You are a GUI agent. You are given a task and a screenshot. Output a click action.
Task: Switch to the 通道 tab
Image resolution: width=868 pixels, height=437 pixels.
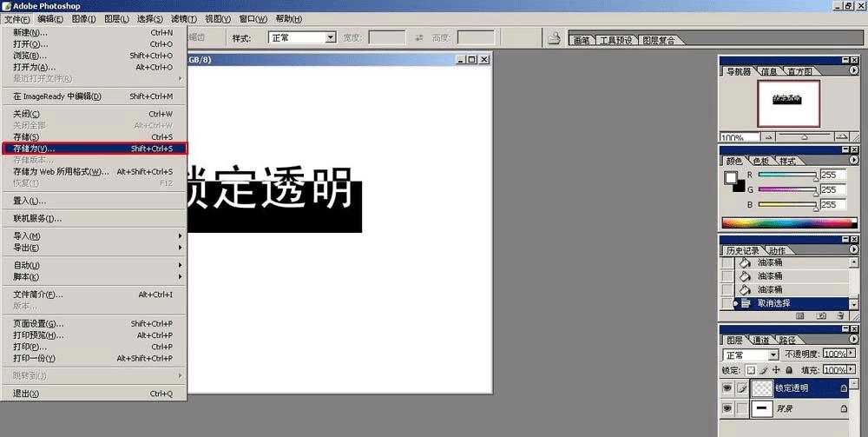761,340
